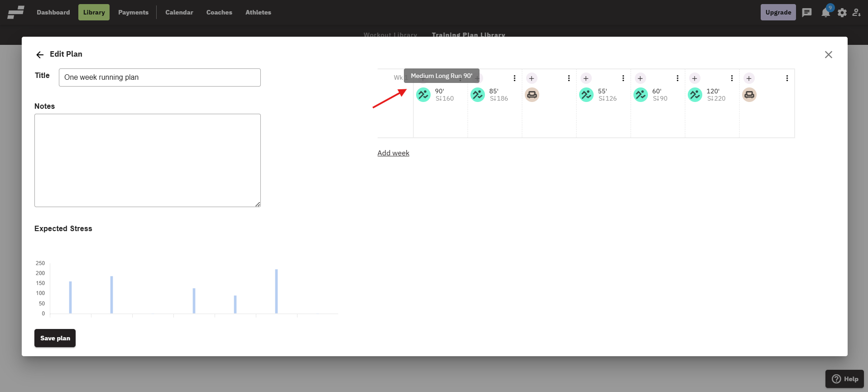
Task: Click the S 186 stress value
Action: pos(499,98)
